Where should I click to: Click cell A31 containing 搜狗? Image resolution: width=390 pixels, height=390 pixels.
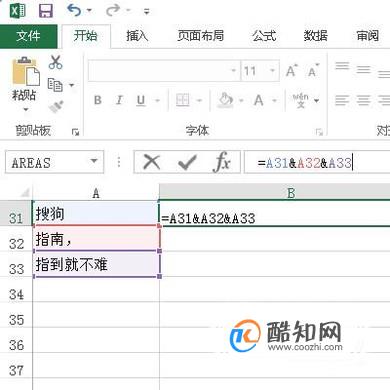click(x=96, y=213)
